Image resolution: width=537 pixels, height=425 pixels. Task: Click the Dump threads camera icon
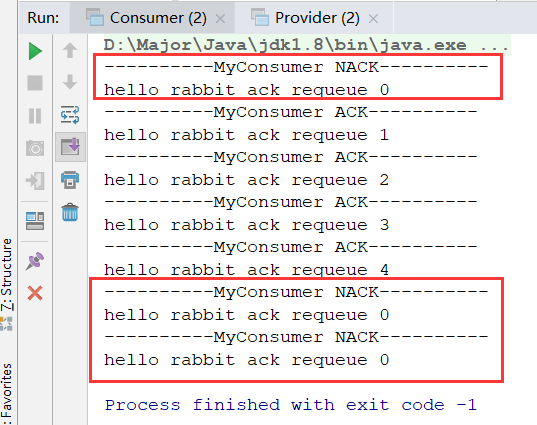point(35,148)
